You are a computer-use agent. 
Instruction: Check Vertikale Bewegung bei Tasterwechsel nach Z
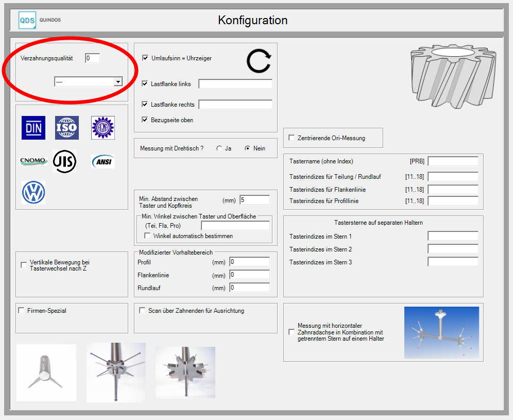(24, 265)
